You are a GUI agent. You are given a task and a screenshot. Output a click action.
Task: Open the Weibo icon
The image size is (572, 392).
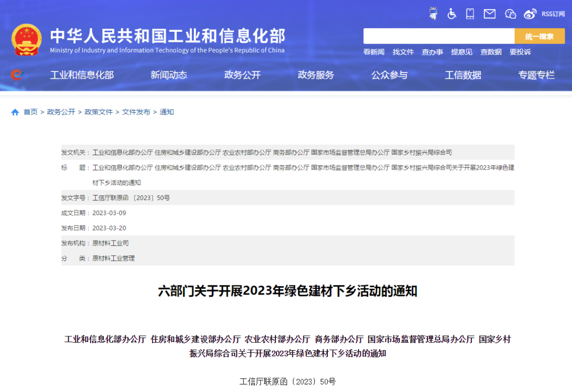(x=530, y=14)
